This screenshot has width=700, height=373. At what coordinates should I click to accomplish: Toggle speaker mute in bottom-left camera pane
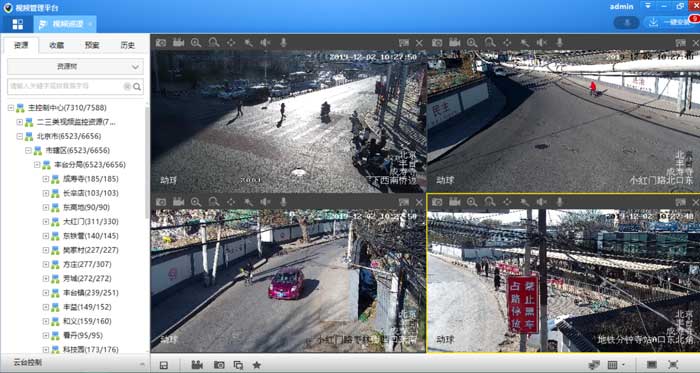point(266,202)
